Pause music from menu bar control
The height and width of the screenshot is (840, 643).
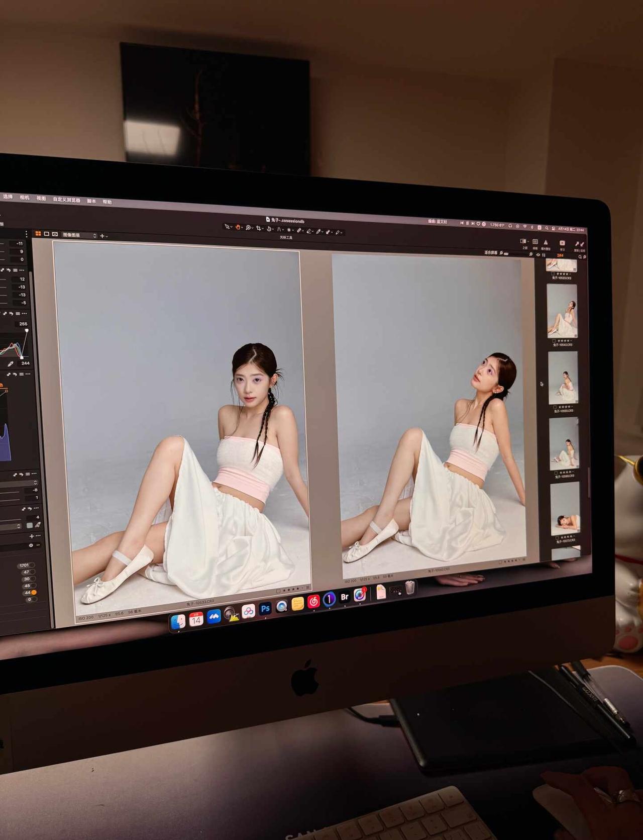(467, 223)
